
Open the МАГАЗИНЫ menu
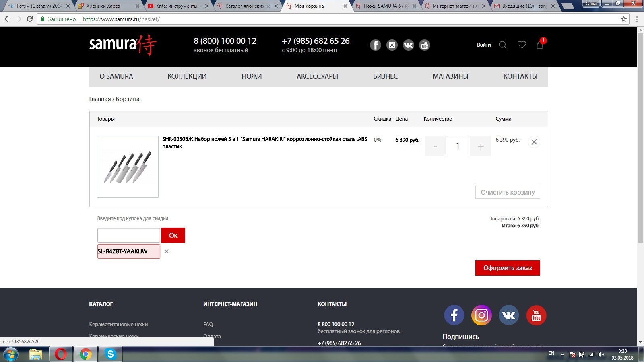(450, 76)
